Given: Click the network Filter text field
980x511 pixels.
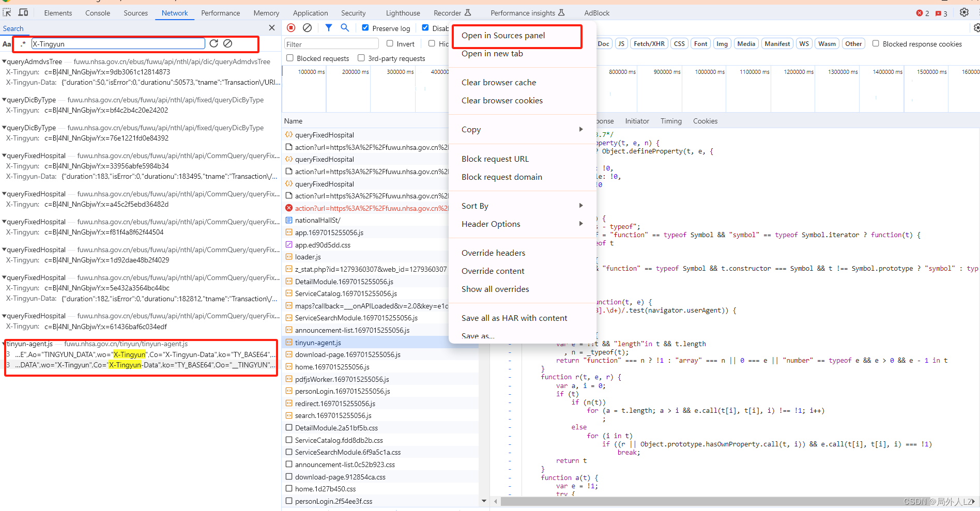Looking at the screenshot, I should click(331, 44).
